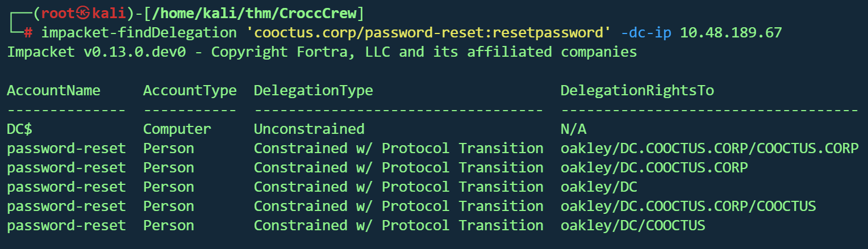The image size is (868, 249).
Task: Click the DelegationRightsTo column header
Action: click(x=637, y=91)
